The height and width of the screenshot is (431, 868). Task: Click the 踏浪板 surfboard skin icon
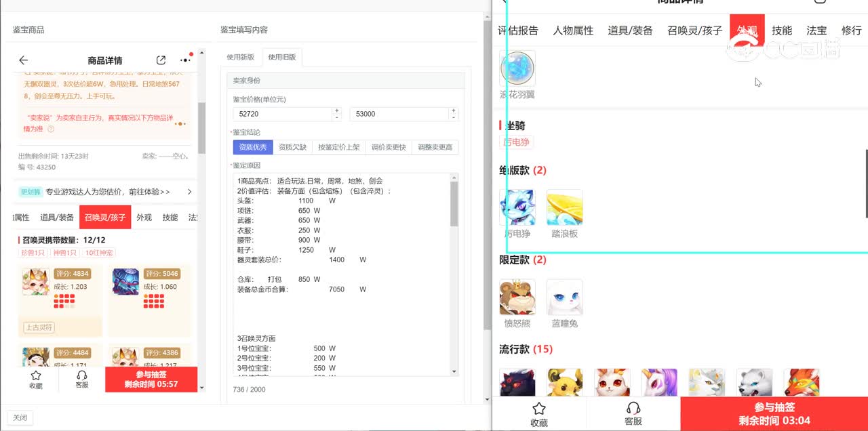(564, 207)
